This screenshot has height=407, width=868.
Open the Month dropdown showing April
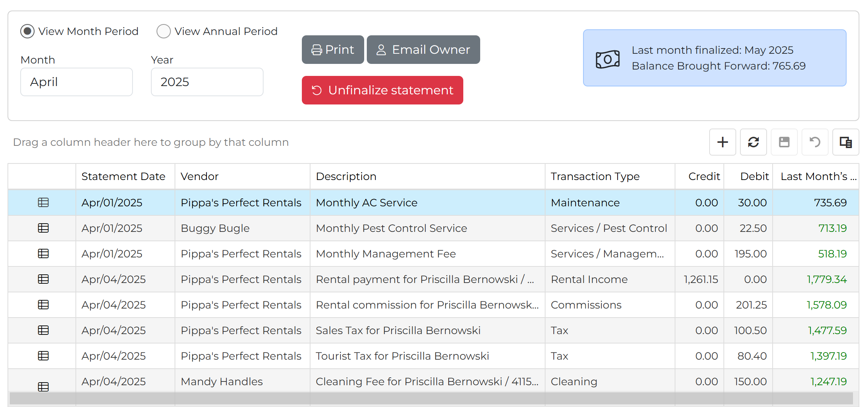[x=77, y=82]
